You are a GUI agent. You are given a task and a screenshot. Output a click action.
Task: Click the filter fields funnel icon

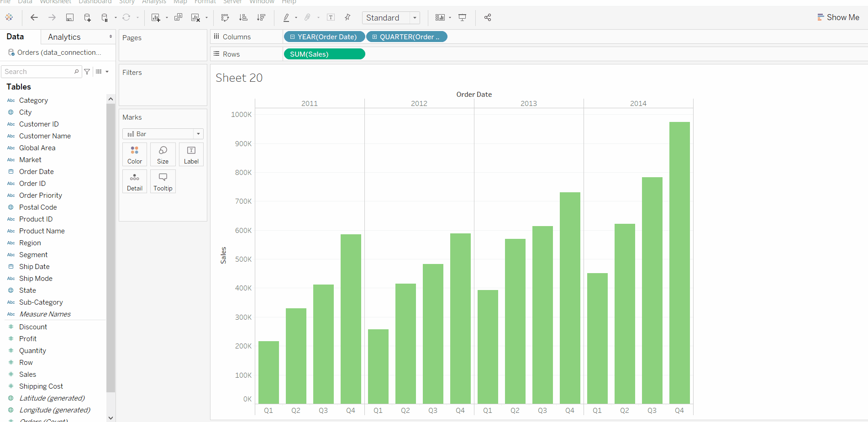click(x=87, y=72)
